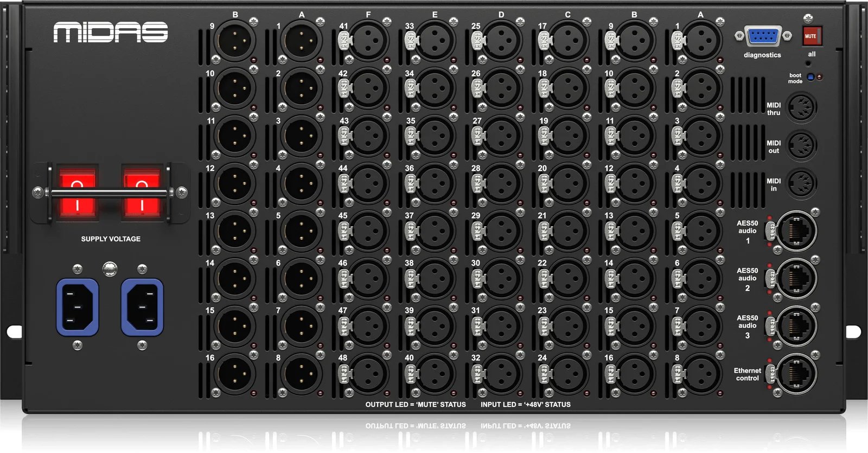Click XLR input socket number 33
This screenshot has height=453, width=868.
point(435,41)
